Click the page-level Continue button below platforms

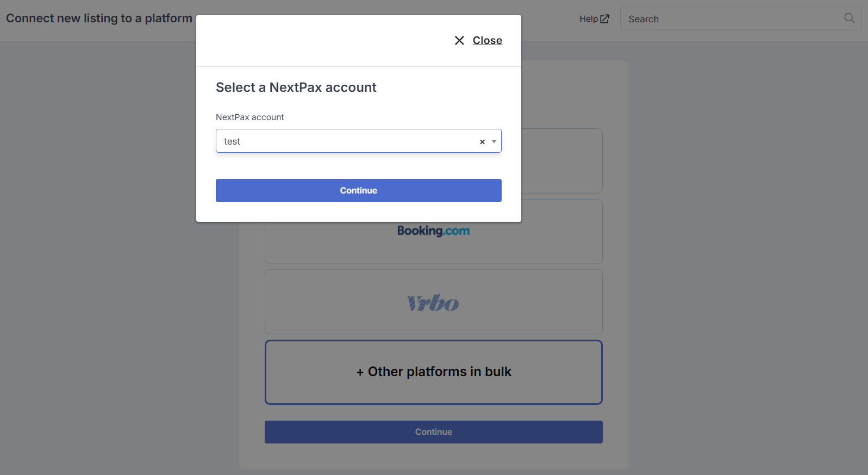pos(434,432)
